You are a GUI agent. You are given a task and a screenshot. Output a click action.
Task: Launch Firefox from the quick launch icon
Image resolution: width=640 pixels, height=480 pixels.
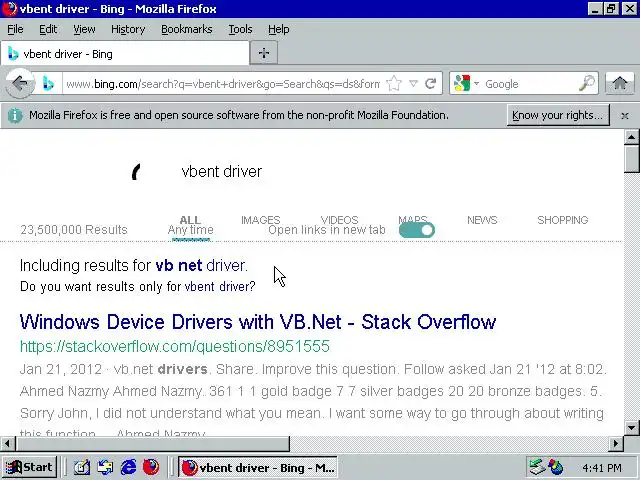pyautogui.click(x=151, y=467)
